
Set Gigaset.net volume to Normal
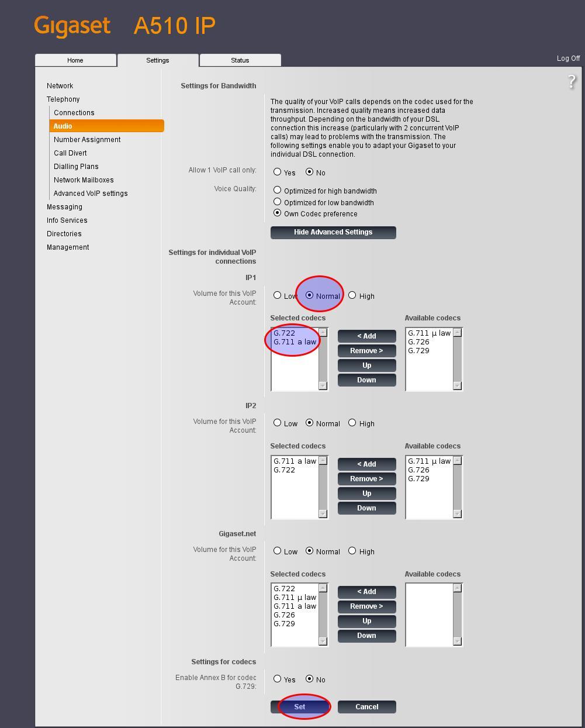tap(310, 551)
